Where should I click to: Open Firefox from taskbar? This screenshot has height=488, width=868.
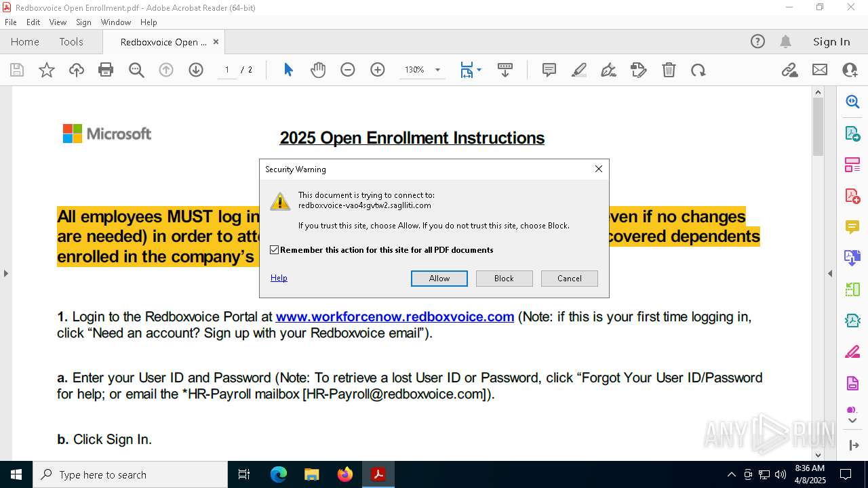(x=345, y=474)
